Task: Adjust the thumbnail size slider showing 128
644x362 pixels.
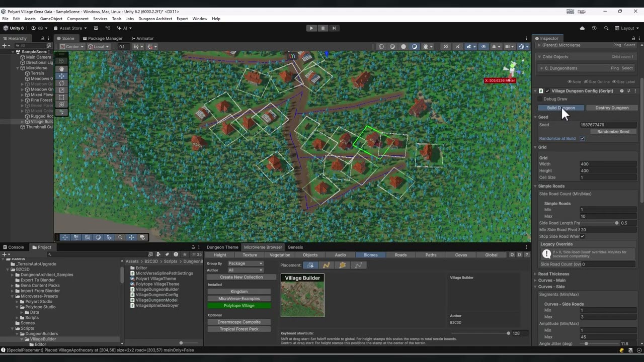Action: point(480,333)
